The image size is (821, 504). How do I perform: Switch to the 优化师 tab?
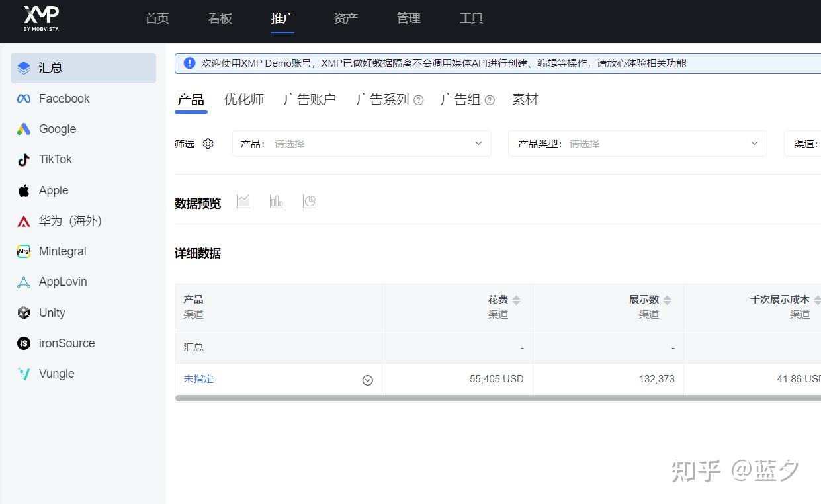click(x=244, y=100)
